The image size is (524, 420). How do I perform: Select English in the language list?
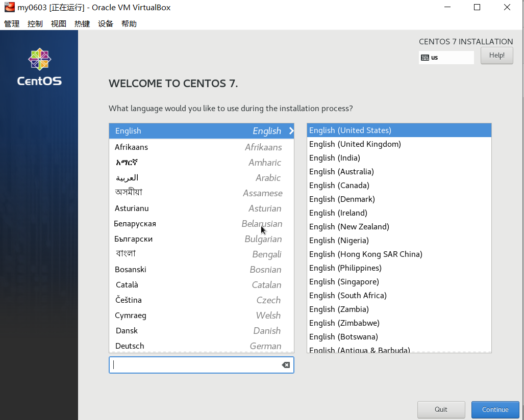click(202, 131)
